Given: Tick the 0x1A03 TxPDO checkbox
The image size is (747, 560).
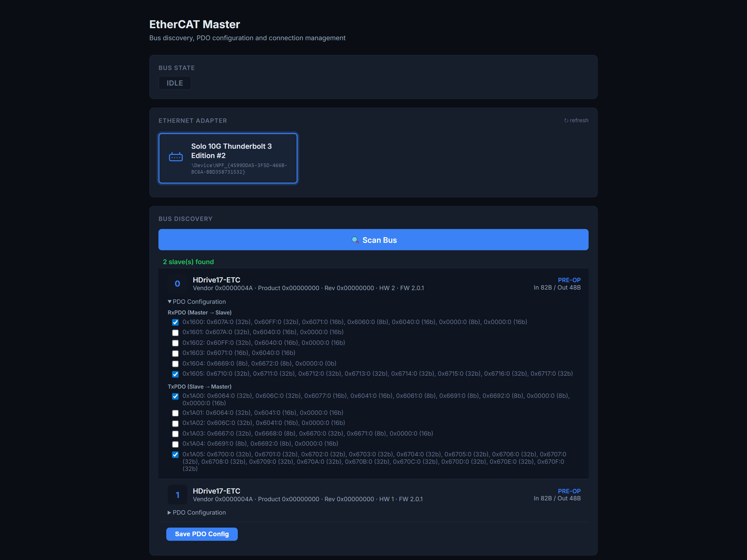Looking at the screenshot, I should point(175,434).
